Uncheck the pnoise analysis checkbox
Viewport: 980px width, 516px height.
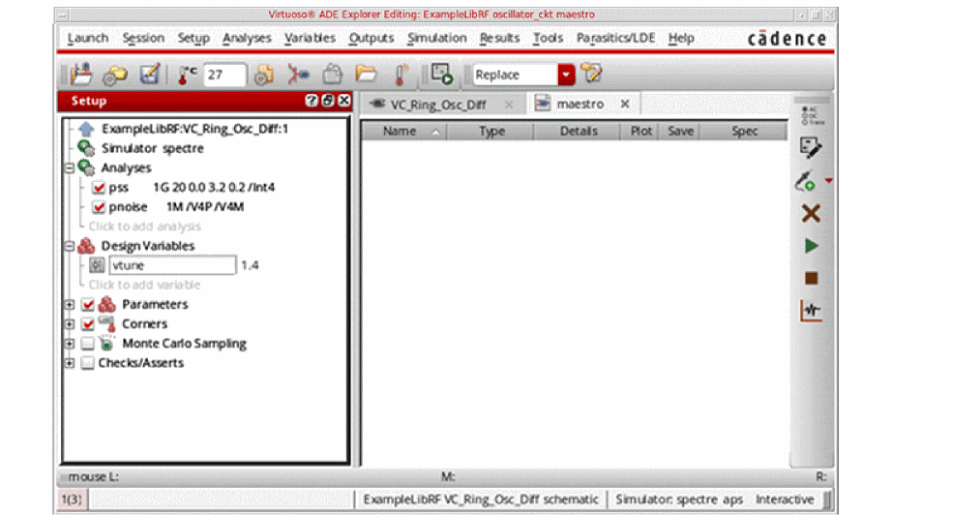click(98, 206)
